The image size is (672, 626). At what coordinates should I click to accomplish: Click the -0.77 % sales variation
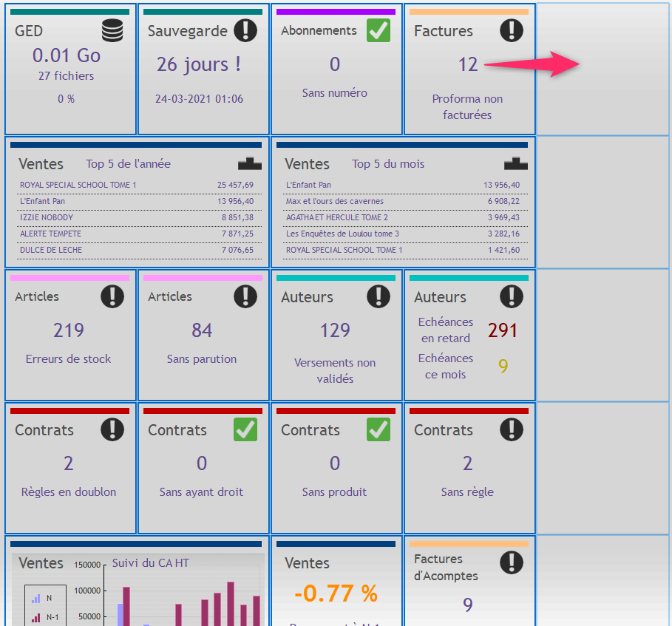click(x=336, y=594)
